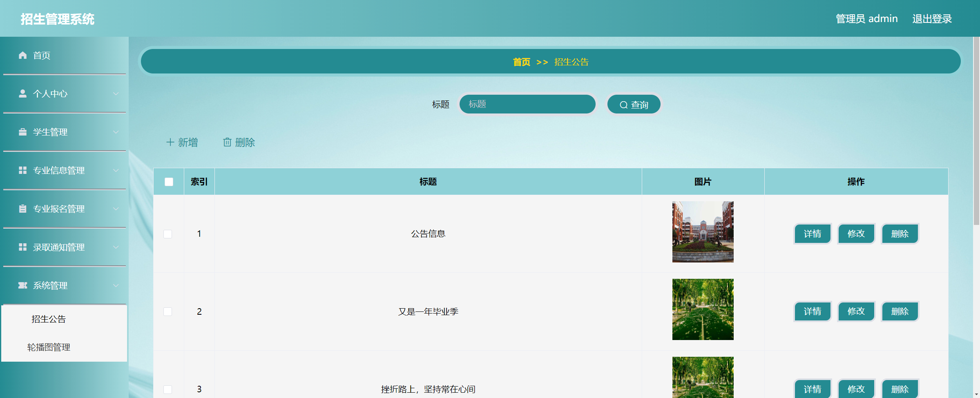Check the checkbox beside 又是一年毕业季
980x398 pixels.
[x=168, y=311]
